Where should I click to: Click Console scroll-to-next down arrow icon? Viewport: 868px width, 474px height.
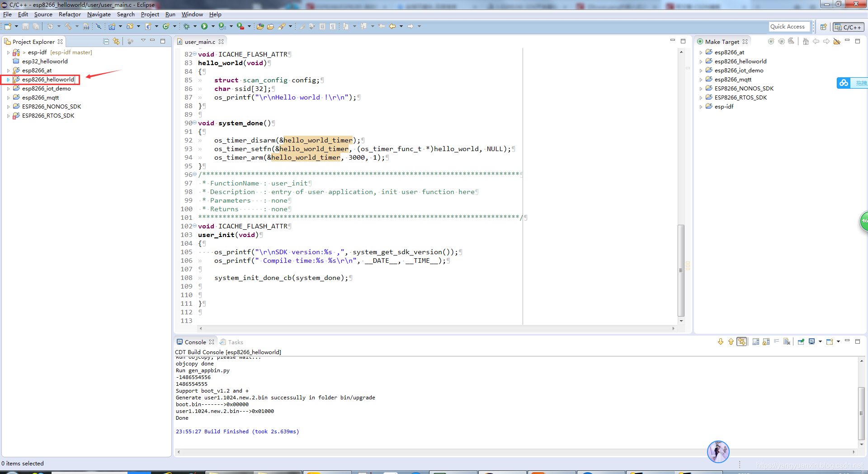coord(721,341)
